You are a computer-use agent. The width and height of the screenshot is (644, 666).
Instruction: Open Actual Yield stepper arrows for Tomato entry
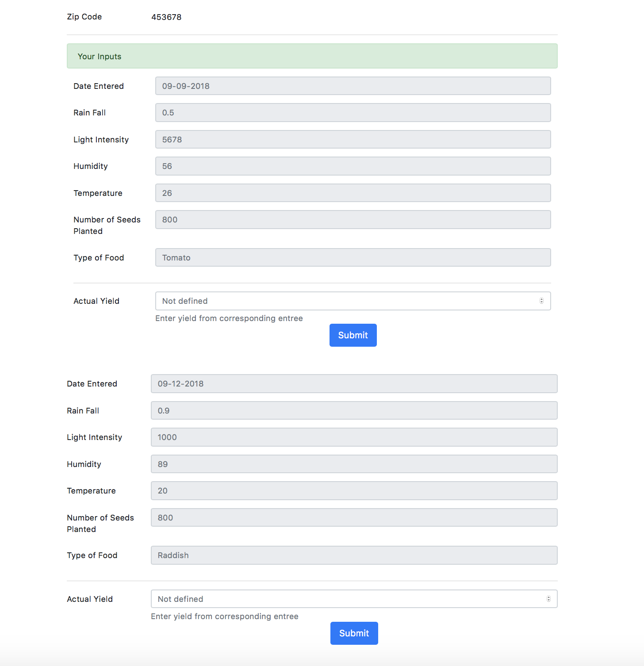tap(541, 301)
